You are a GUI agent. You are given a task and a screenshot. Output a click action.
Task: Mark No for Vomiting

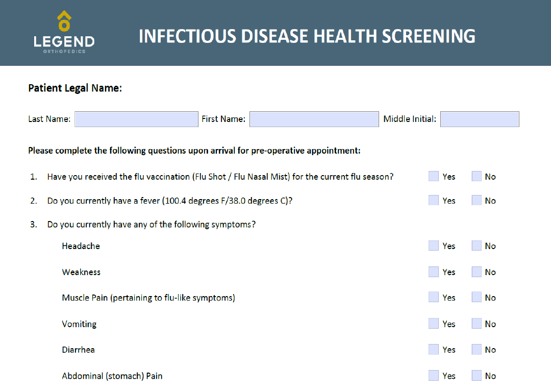point(477,324)
